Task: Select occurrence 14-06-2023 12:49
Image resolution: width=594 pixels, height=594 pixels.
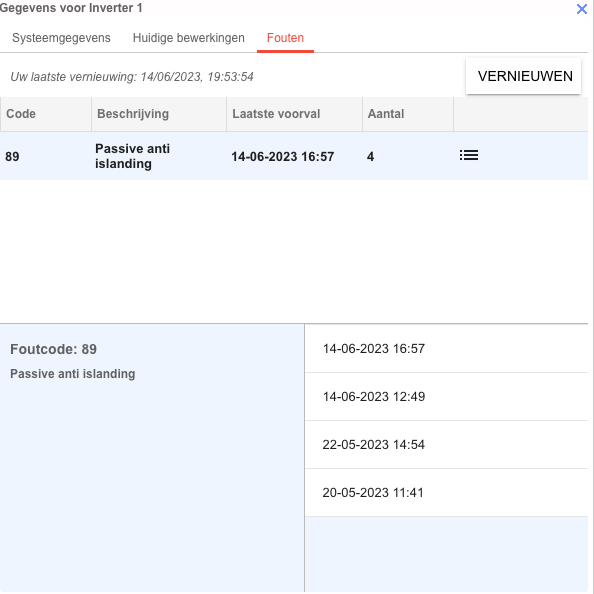Action: point(446,397)
